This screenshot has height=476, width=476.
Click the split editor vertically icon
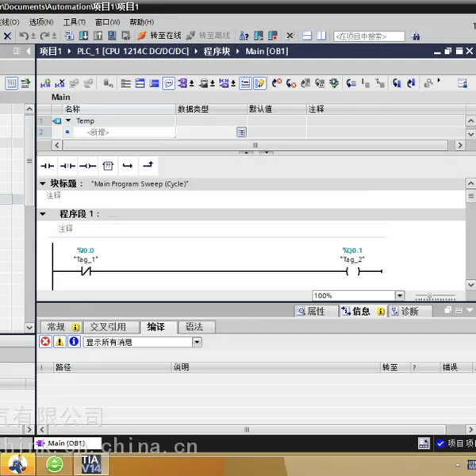[321, 36]
